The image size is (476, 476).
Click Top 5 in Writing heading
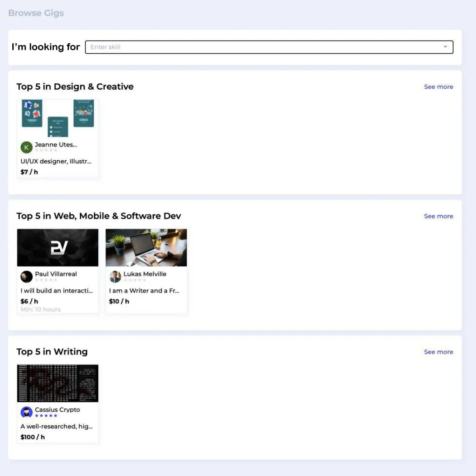click(52, 351)
